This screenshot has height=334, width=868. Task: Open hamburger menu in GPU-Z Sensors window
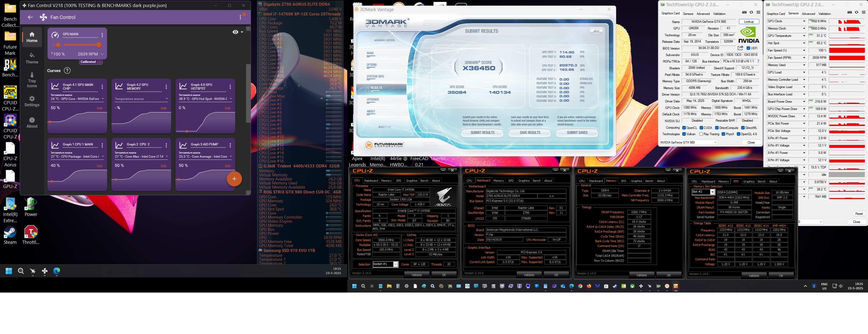863,12
